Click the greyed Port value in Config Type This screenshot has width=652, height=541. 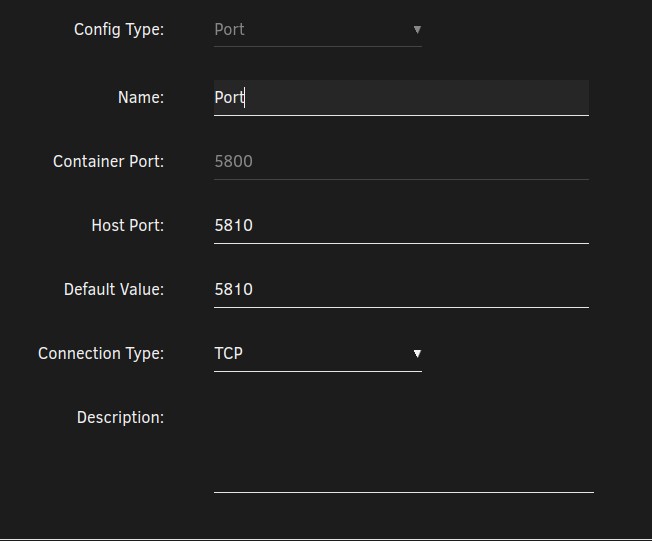(x=229, y=30)
